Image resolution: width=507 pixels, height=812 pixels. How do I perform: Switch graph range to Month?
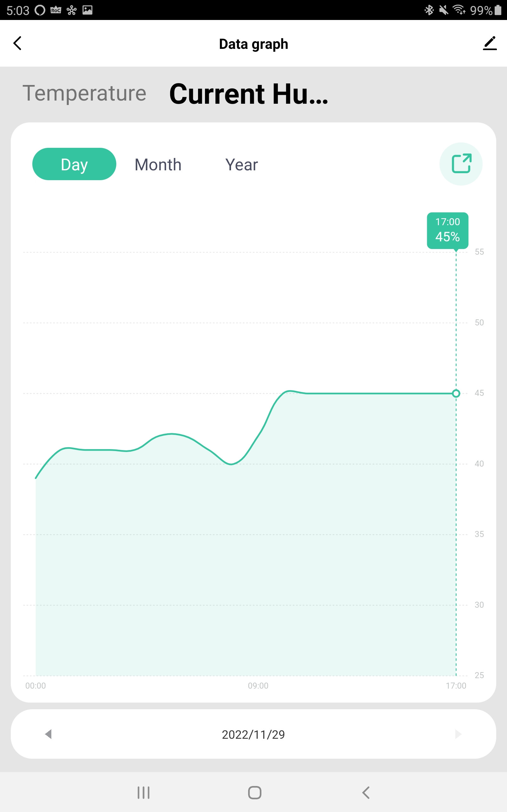[x=158, y=164]
